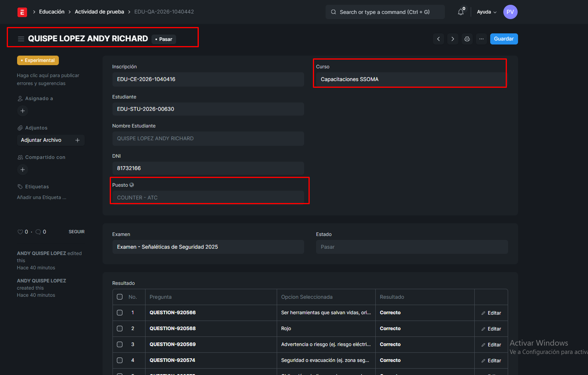The height and width of the screenshot is (375, 588).
Task: Tick the checkbox for QUESTION-920569
Action: click(120, 344)
